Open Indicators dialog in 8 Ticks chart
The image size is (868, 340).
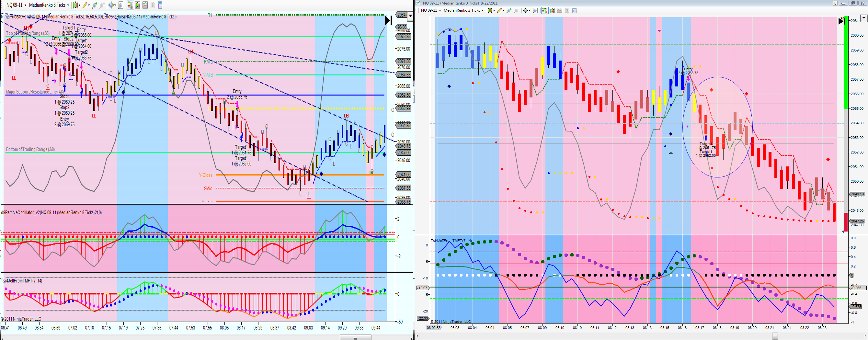click(145, 5)
